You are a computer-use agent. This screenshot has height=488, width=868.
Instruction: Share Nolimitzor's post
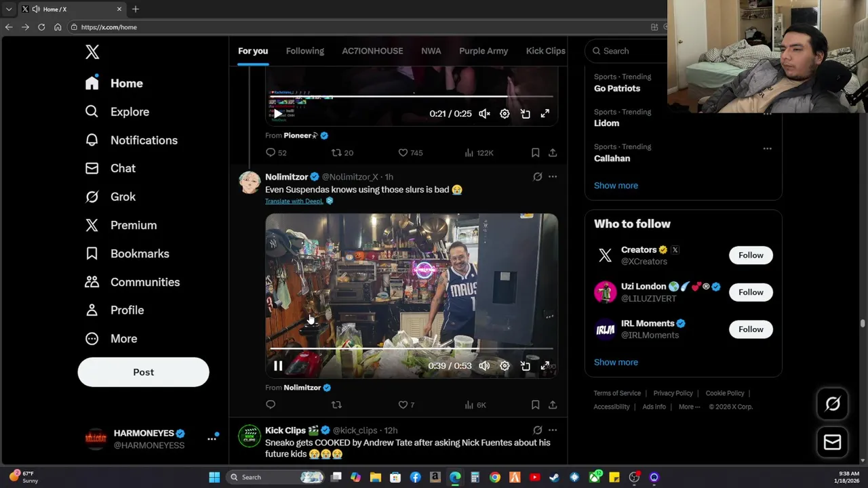553,405
